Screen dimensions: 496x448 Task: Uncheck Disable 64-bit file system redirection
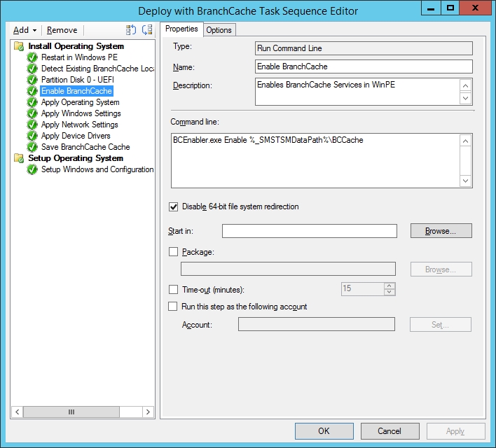174,207
